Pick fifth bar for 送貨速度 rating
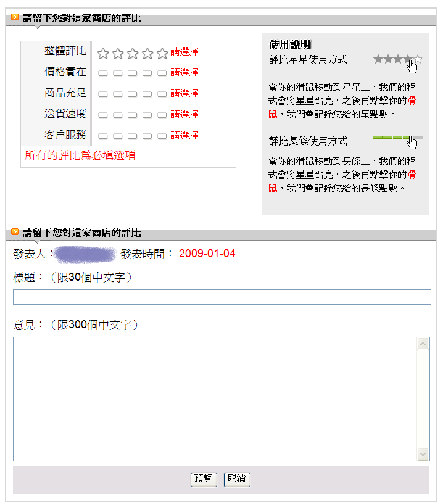Viewport: 443px width, 504px height. tap(162, 115)
